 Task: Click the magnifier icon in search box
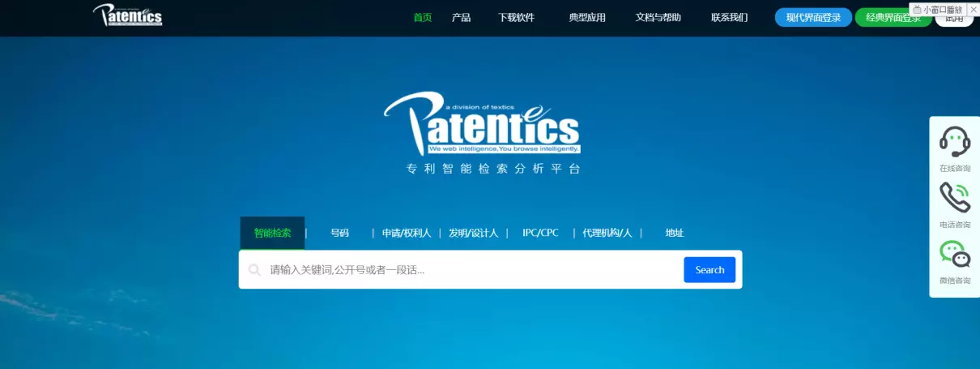click(254, 270)
